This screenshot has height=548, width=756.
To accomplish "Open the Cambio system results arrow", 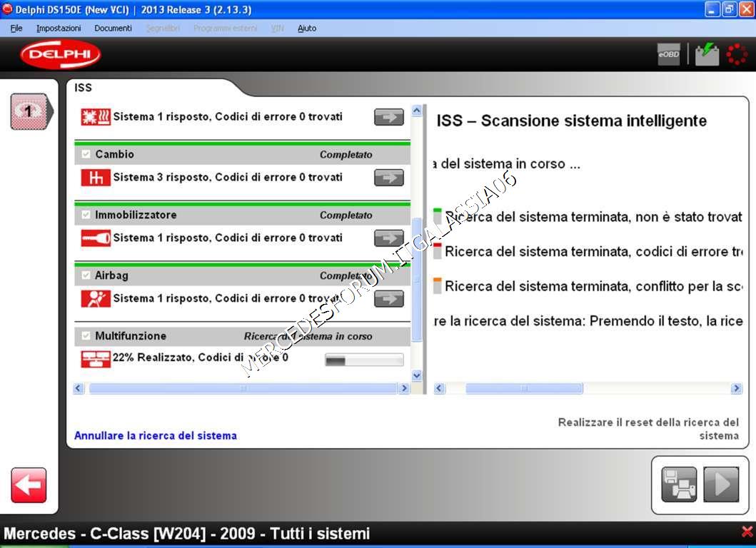I will [389, 178].
